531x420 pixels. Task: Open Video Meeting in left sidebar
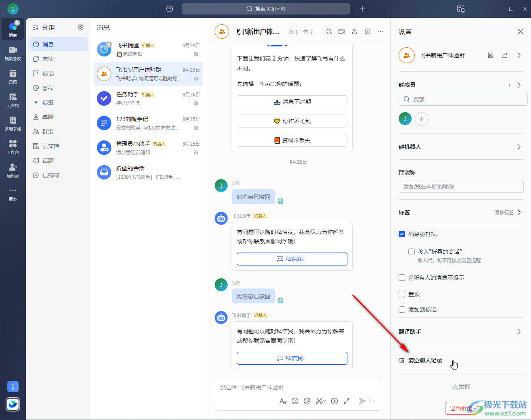coord(13,53)
